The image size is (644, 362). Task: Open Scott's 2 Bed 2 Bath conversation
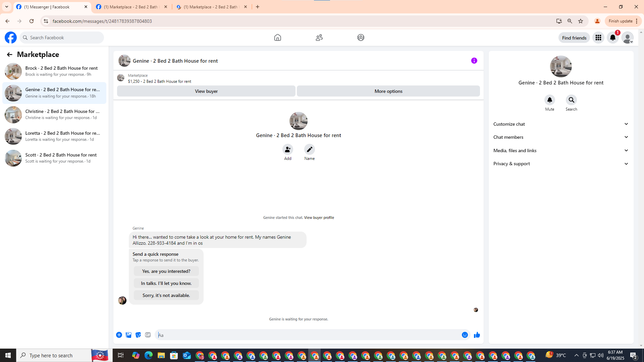tap(54, 158)
